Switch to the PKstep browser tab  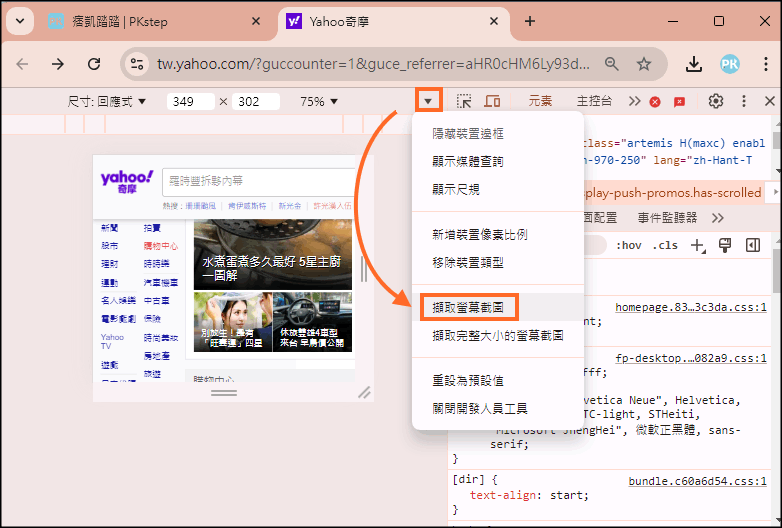[x=155, y=21]
